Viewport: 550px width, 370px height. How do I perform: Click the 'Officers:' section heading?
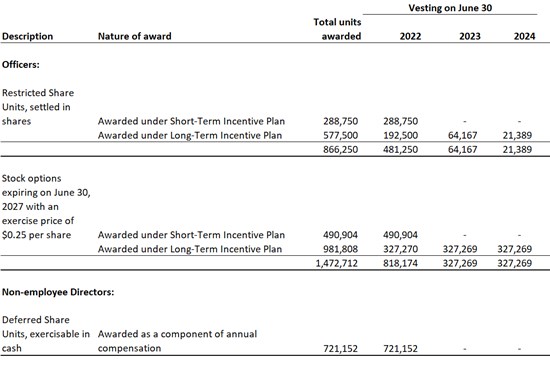[x=21, y=65]
